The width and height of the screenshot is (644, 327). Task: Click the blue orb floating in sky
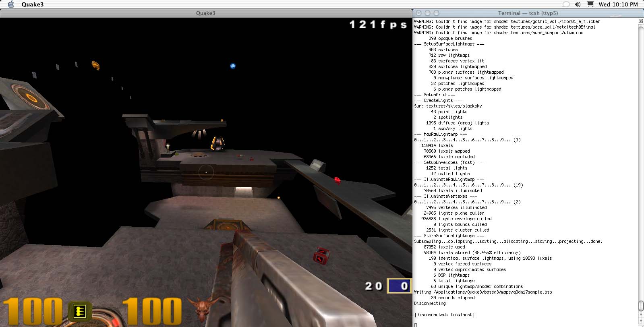[x=233, y=66]
